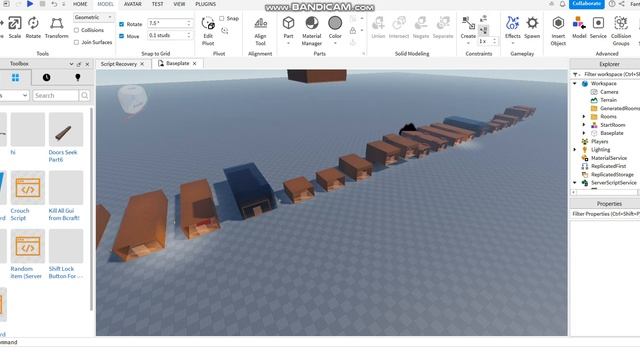Click the Intersect solid modeling tool
Screen dimensions: 640x360
tap(399, 27)
